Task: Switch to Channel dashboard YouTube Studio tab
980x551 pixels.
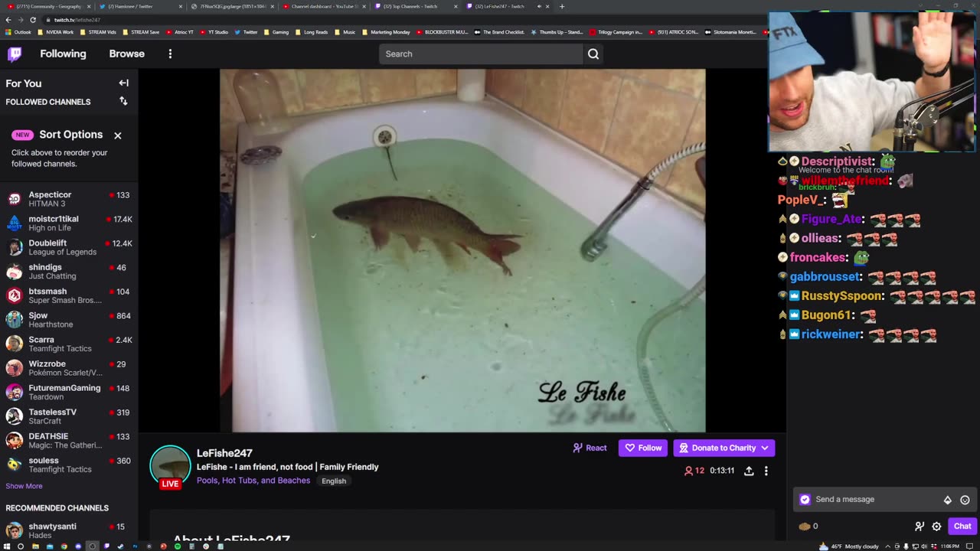Action: click(323, 6)
